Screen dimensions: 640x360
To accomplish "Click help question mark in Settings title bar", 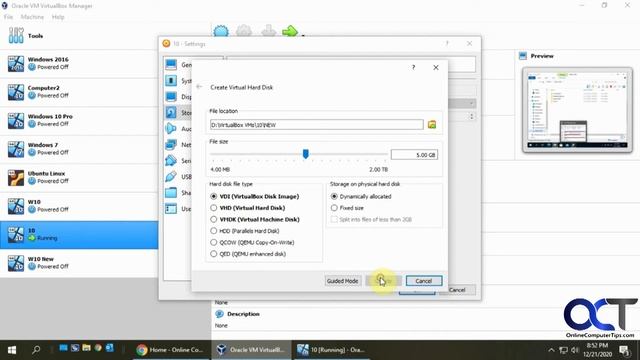I will coord(447,43).
